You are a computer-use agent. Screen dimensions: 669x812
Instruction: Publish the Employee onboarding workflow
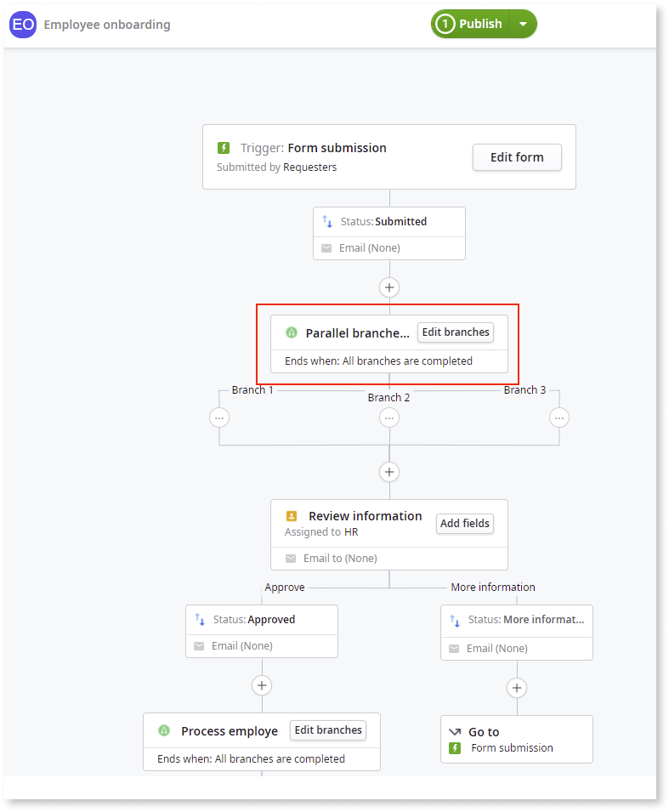point(471,24)
